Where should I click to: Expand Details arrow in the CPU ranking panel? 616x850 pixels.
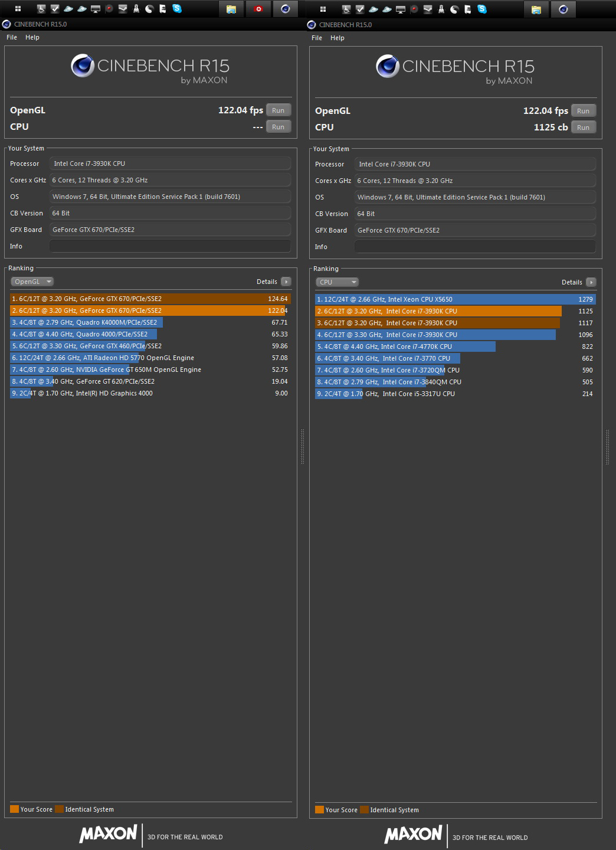pos(591,282)
